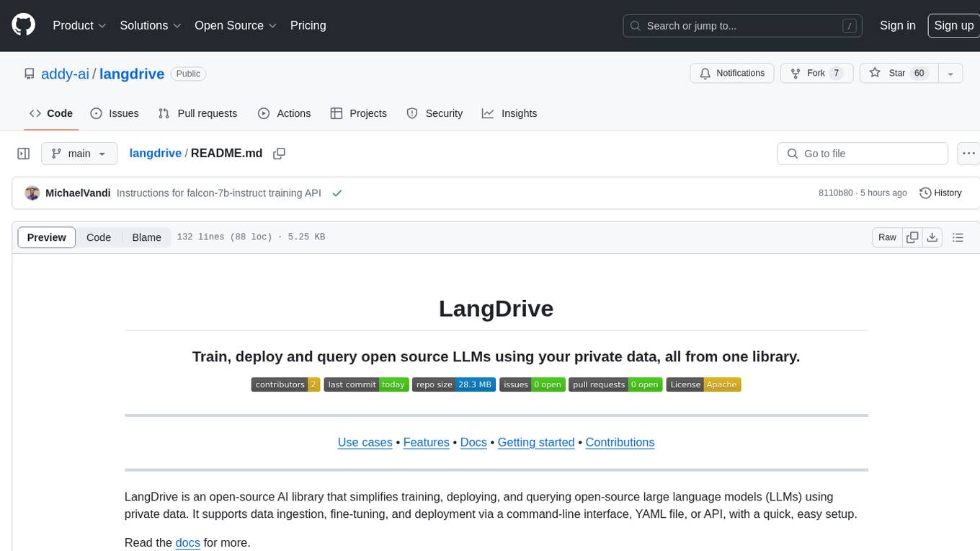
Task: Copy the README.md file path
Action: click(x=280, y=154)
